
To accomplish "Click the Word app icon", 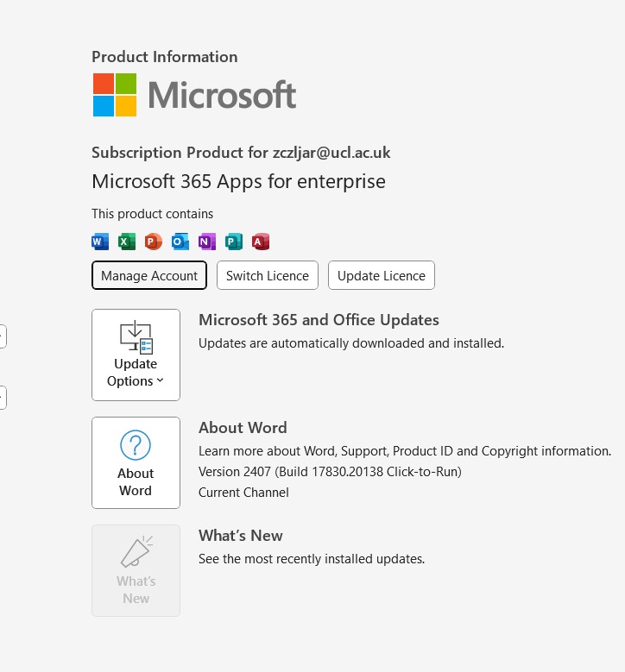I will pyautogui.click(x=100, y=242).
